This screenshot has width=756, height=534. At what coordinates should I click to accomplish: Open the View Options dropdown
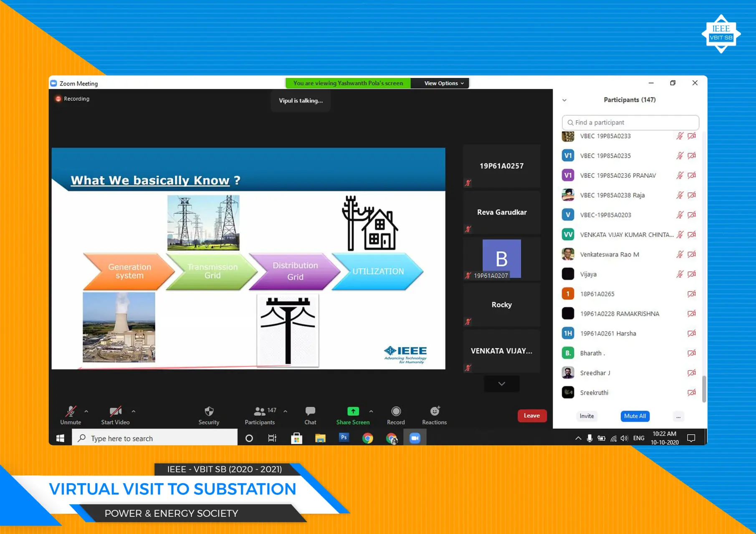[x=440, y=83]
